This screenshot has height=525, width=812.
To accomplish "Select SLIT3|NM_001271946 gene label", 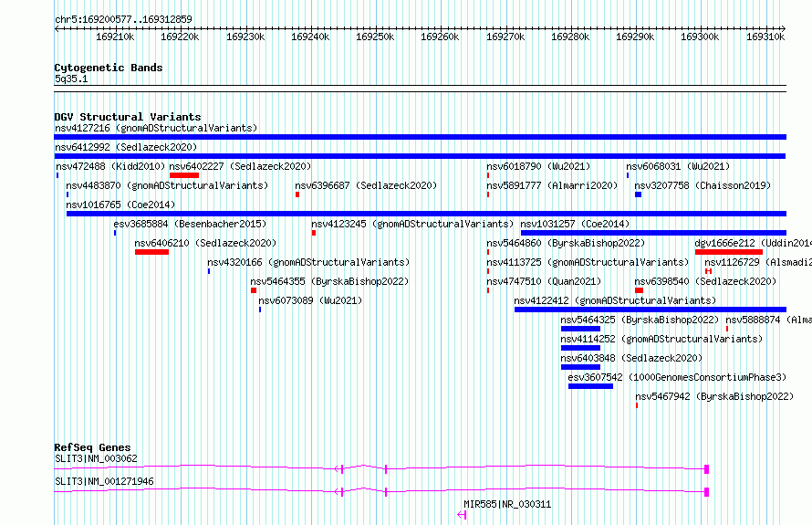I will 104,481.
